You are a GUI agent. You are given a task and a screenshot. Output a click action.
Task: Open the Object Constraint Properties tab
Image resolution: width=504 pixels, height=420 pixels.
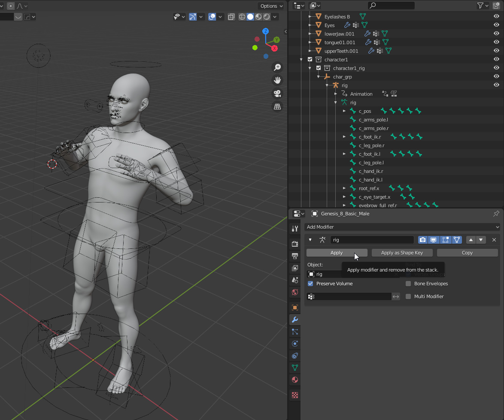coord(295,356)
